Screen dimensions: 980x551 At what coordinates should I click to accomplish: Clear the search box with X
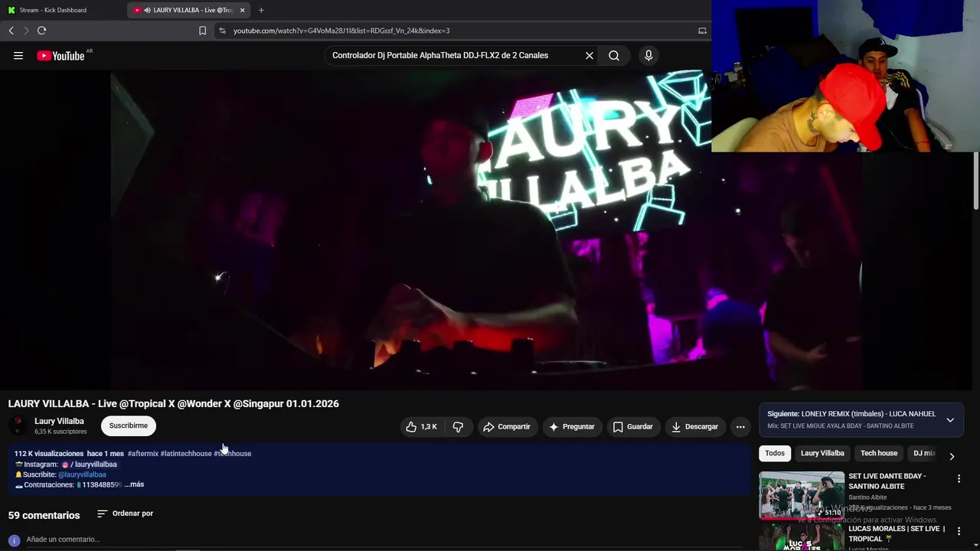tap(590, 55)
